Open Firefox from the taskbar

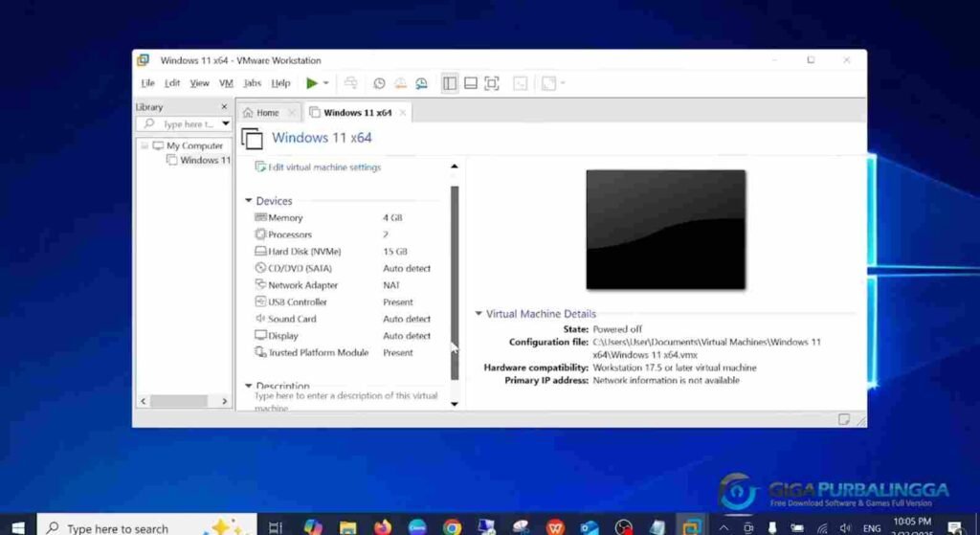click(383, 528)
